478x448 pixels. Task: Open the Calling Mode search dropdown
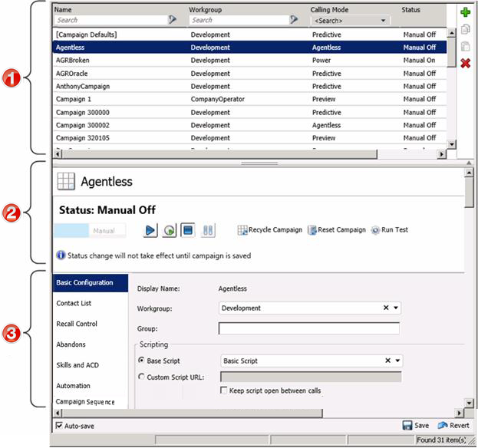tap(349, 20)
